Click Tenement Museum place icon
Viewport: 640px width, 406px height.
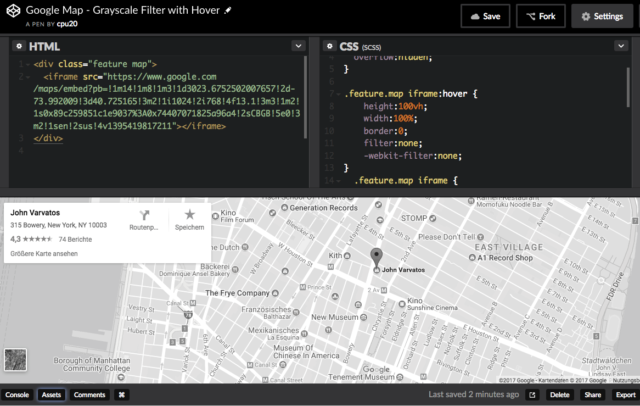click(400, 377)
